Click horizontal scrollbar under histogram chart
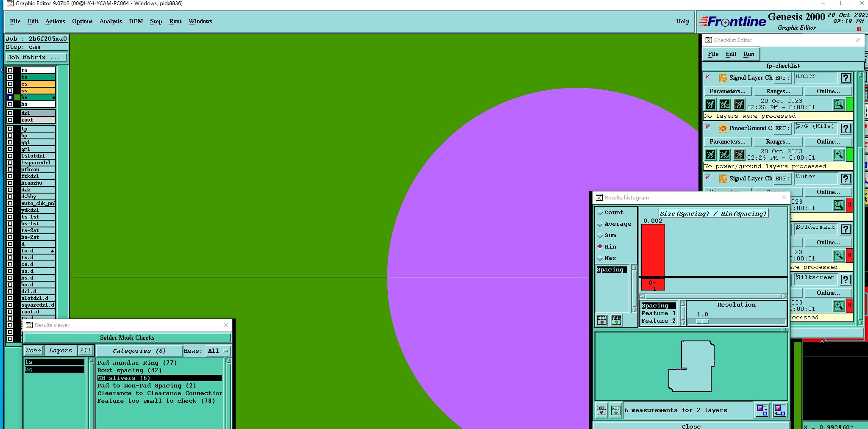The width and height of the screenshot is (868, 429). [x=714, y=296]
